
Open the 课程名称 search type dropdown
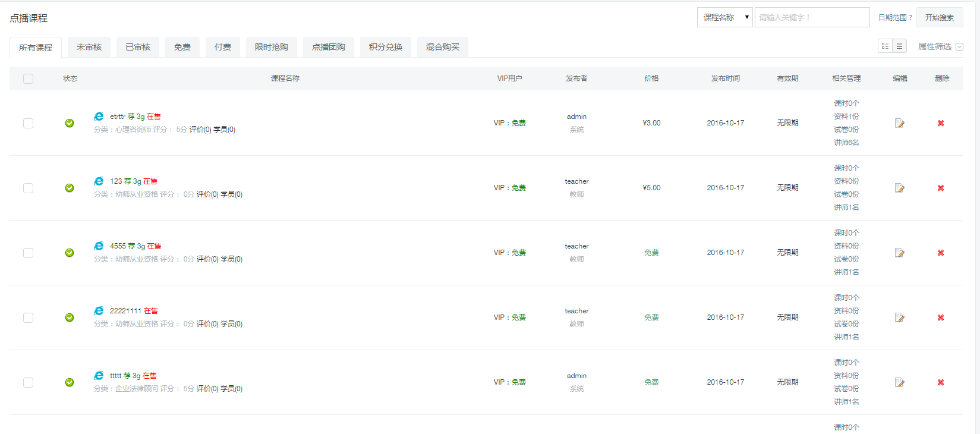pos(724,17)
